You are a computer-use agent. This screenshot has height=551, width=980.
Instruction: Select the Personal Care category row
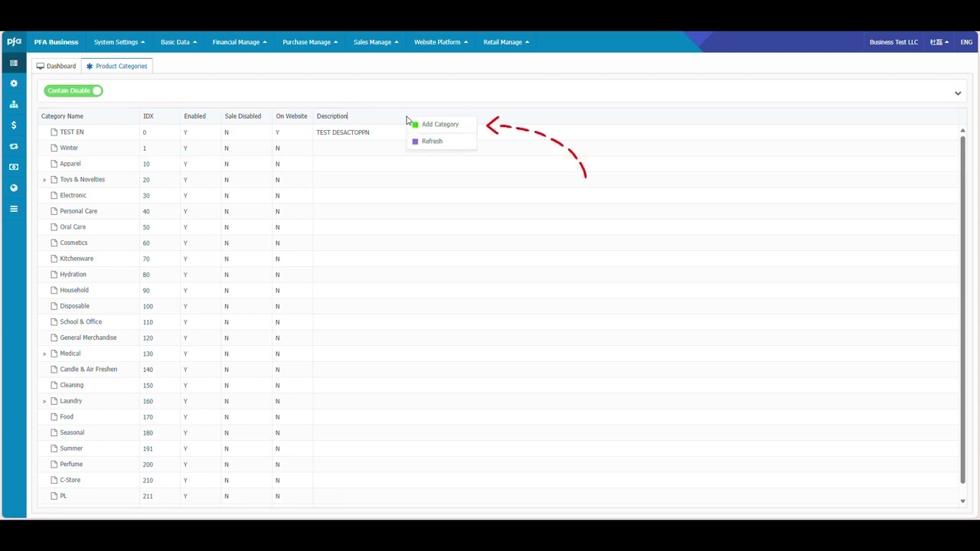[498, 211]
